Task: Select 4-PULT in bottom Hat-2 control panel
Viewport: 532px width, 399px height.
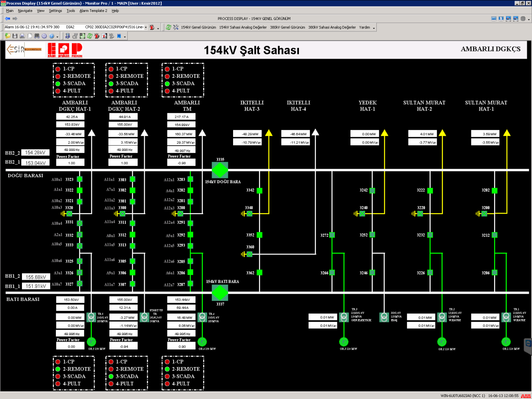Action: pyautogui.click(x=111, y=384)
